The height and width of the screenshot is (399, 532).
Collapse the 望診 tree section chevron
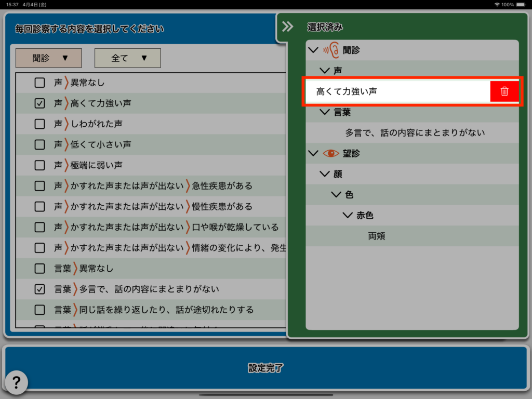coord(313,153)
